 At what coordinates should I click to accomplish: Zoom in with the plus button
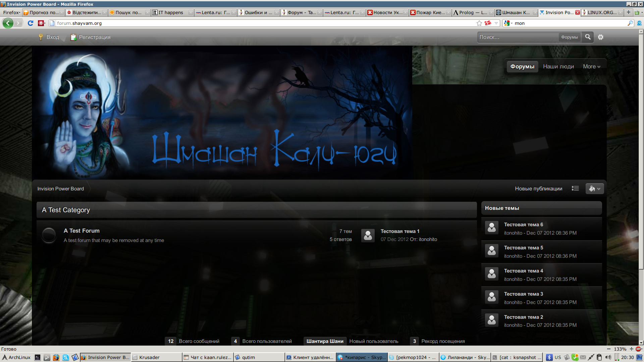point(632,349)
